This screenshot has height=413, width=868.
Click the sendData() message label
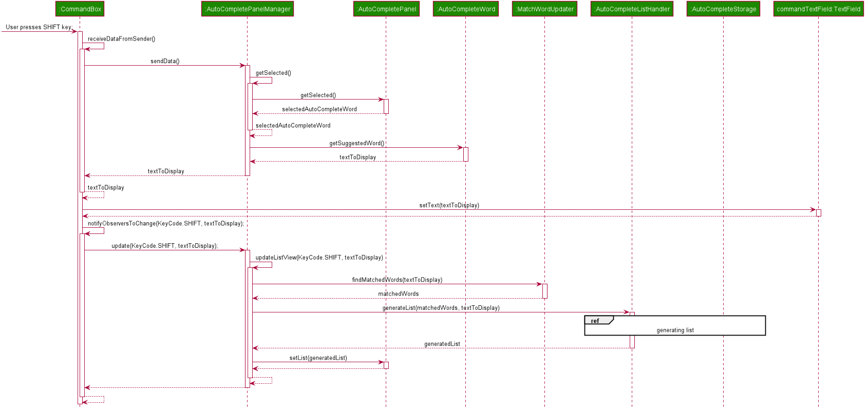[165, 61]
